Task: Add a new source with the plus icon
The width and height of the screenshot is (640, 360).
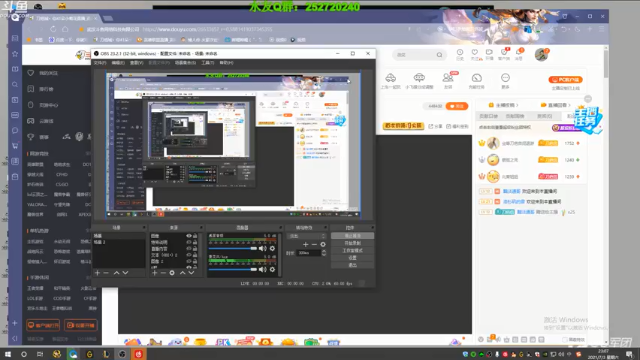Action: click(x=154, y=273)
